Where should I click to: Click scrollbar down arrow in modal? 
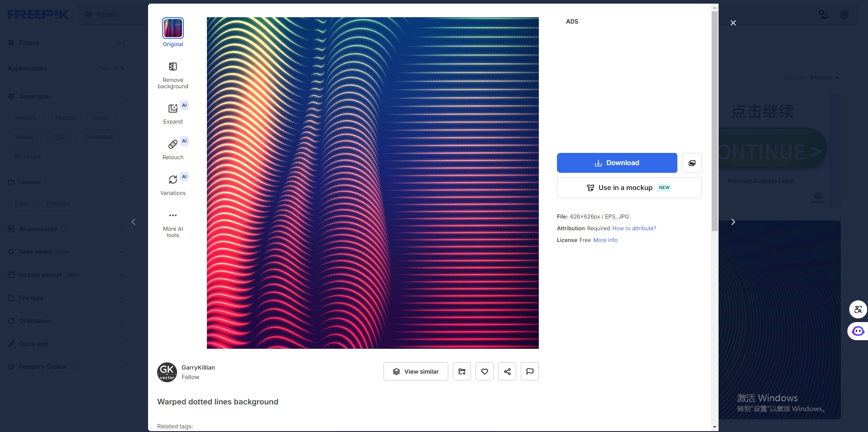click(715, 427)
